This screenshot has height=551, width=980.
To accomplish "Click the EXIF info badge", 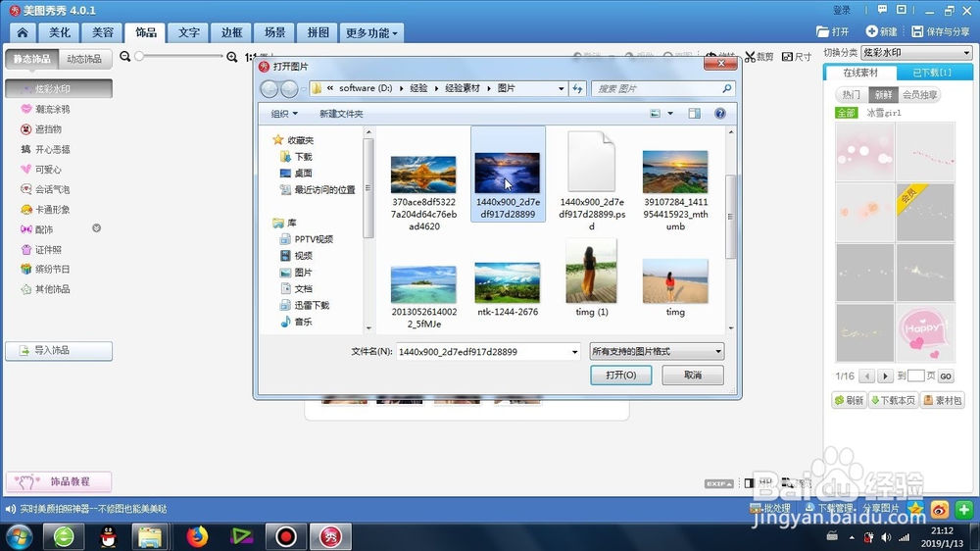I will coord(718,483).
